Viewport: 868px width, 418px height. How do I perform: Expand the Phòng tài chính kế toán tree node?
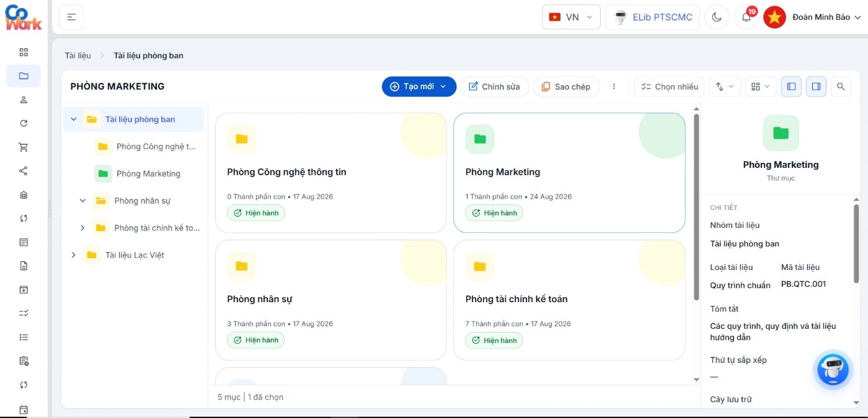[82, 228]
